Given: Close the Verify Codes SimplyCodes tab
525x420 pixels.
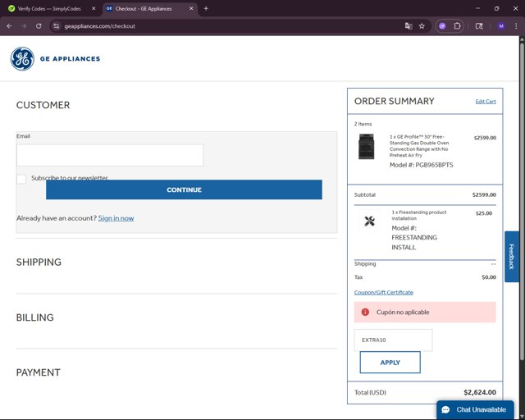Looking at the screenshot, I should 94,9.
